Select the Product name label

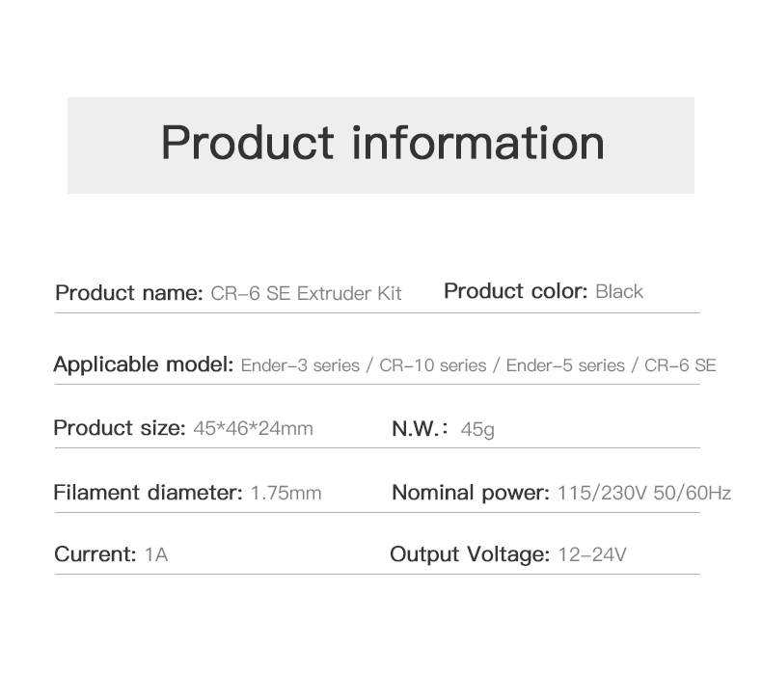[129, 293]
